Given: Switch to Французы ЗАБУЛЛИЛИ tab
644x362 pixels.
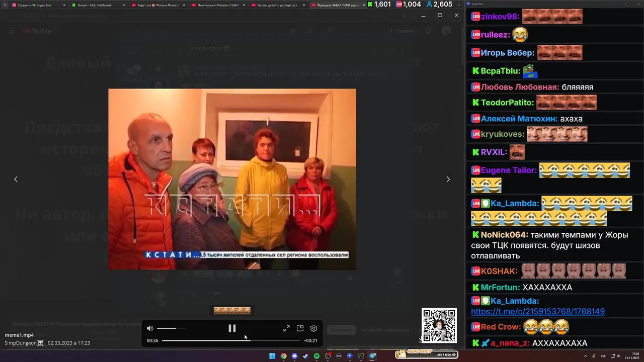Looking at the screenshot, I should point(337,5).
